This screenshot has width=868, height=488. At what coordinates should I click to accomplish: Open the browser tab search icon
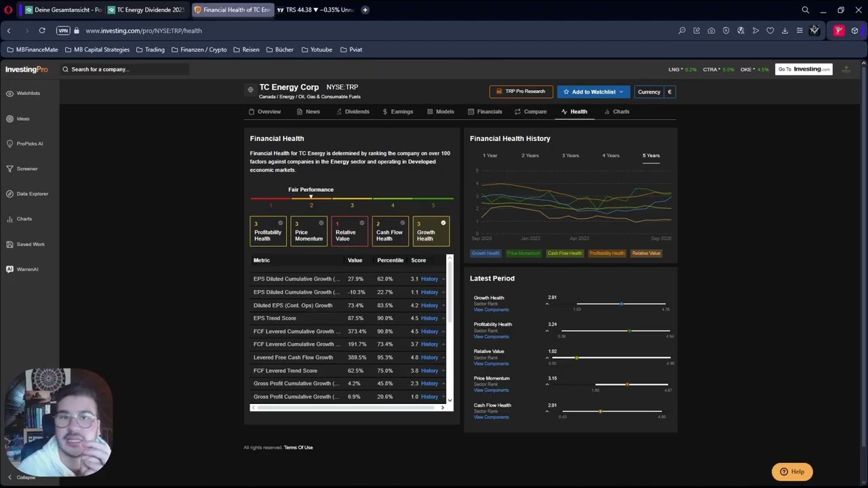(805, 10)
